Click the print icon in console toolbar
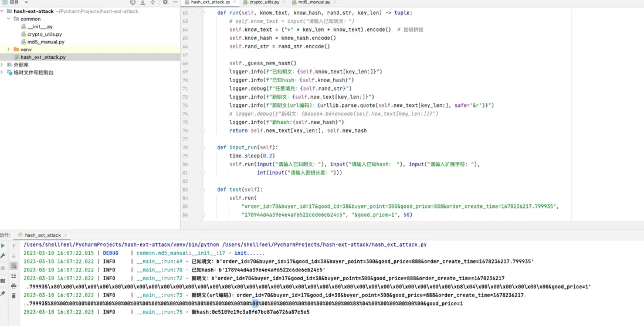 tap(13, 285)
